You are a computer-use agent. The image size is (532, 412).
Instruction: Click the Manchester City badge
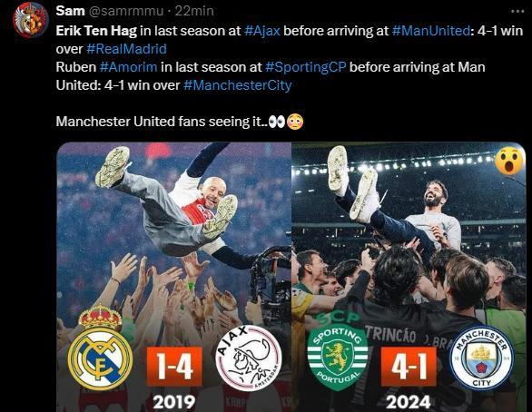[482, 358]
